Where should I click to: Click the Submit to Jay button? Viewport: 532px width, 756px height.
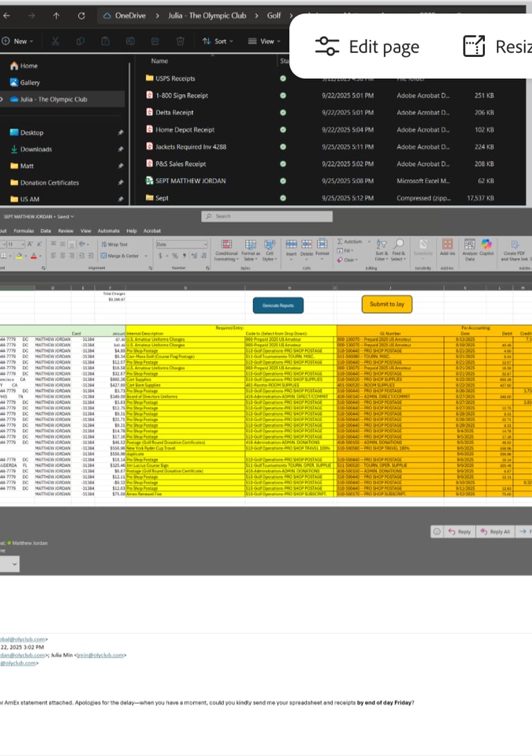387,304
